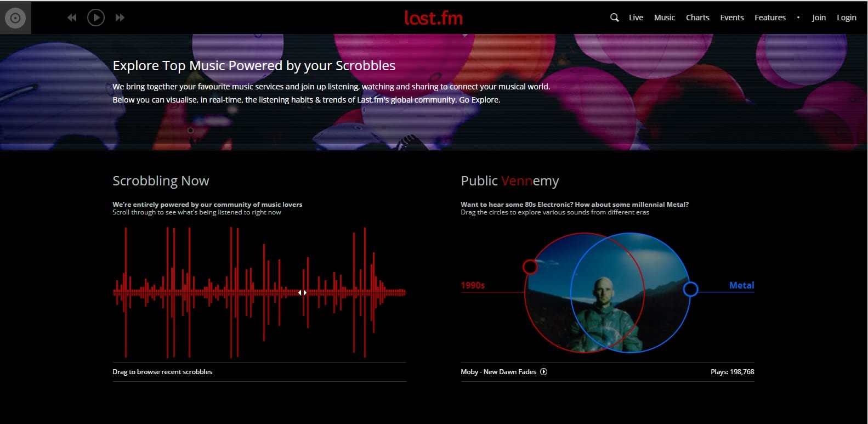Go to the Last.fm logo homepage
The width and height of the screenshot is (868, 424).
click(x=433, y=18)
